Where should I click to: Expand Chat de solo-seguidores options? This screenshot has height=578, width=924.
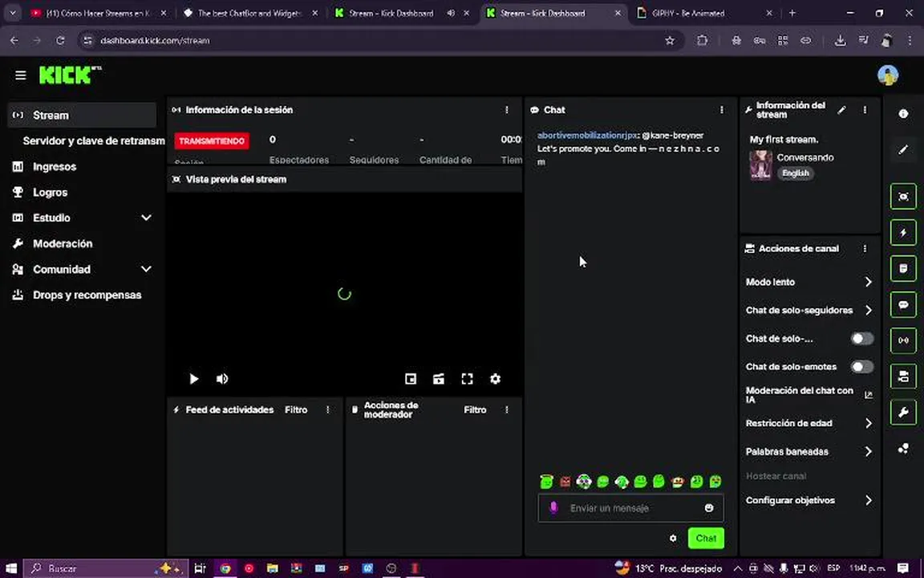coord(809,310)
